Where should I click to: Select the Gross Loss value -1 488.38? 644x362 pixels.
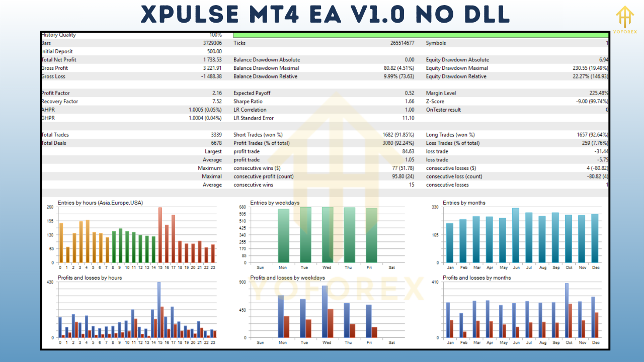point(211,76)
